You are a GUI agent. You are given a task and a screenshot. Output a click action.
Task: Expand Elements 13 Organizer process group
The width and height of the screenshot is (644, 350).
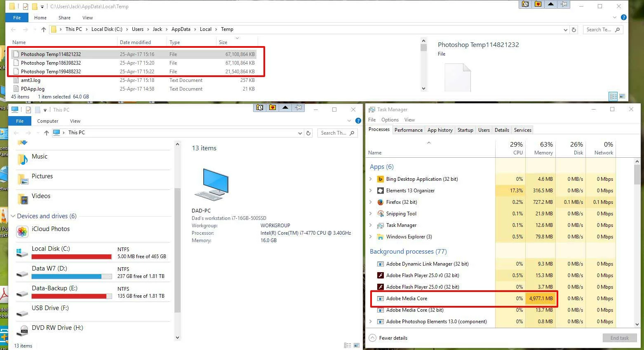[371, 191]
